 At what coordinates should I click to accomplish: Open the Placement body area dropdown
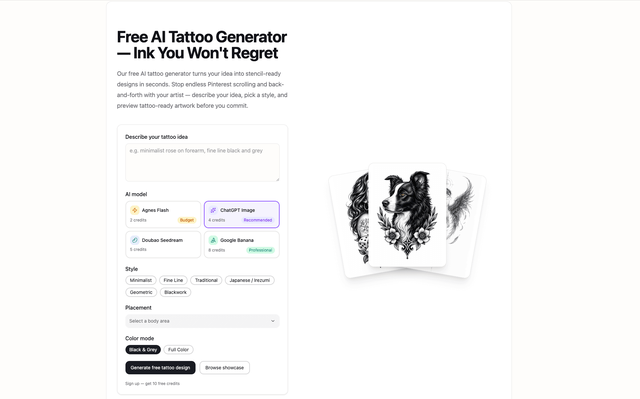[x=202, y=321]
